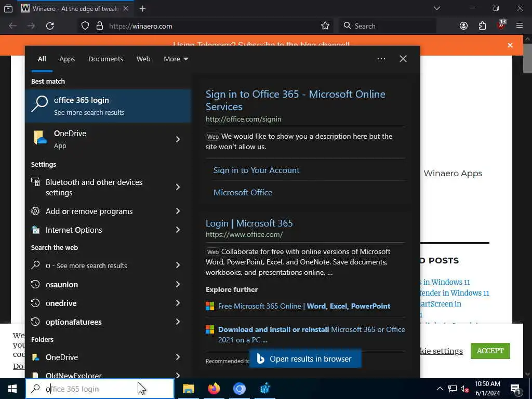Screen dimensions: 532x399
Task: Close the Winaero browser tab
Action: click(x=126, y=9)
